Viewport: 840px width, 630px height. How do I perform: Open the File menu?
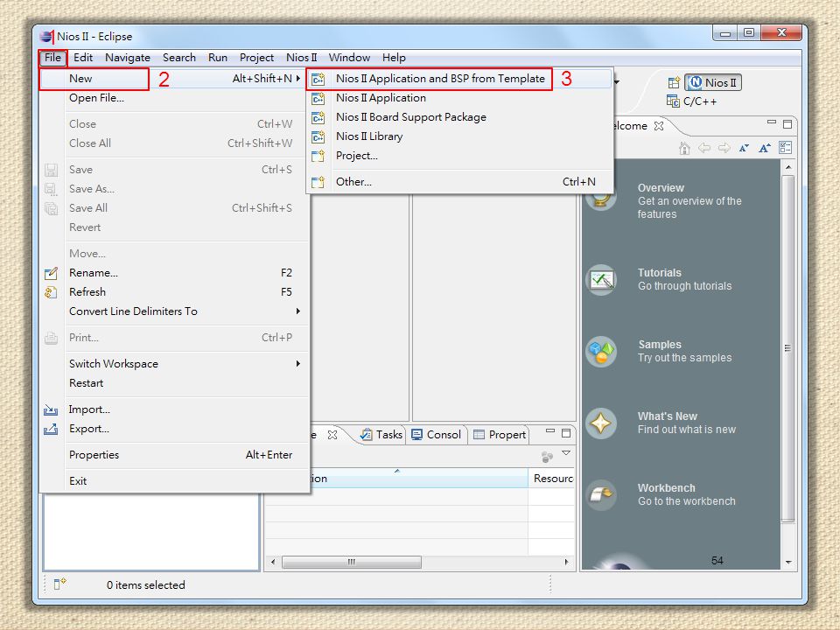tap(52, 58)
